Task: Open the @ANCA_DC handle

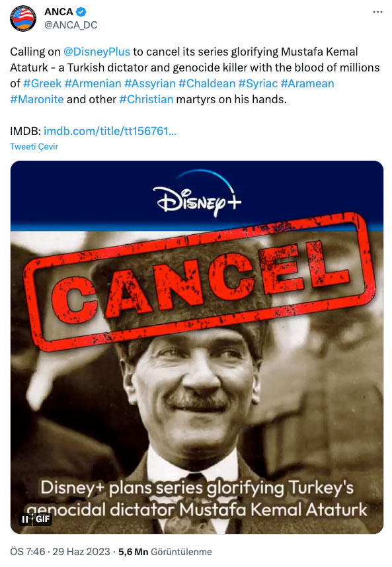Action: point(71,25)
